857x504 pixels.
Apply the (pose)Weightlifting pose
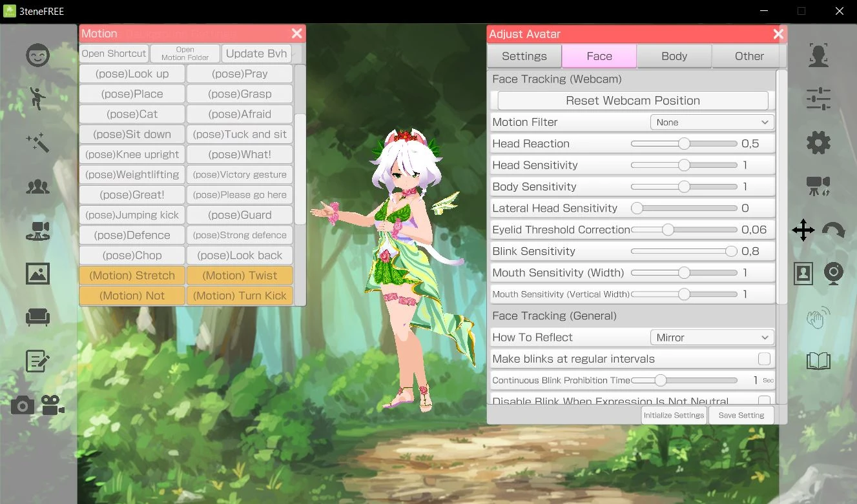(x=132, y=174)
